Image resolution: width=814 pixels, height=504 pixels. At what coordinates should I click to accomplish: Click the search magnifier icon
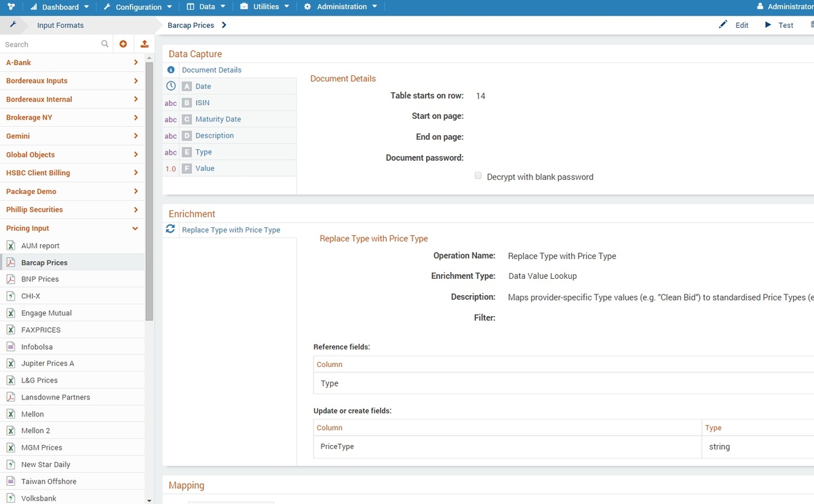tap(104, 43)
